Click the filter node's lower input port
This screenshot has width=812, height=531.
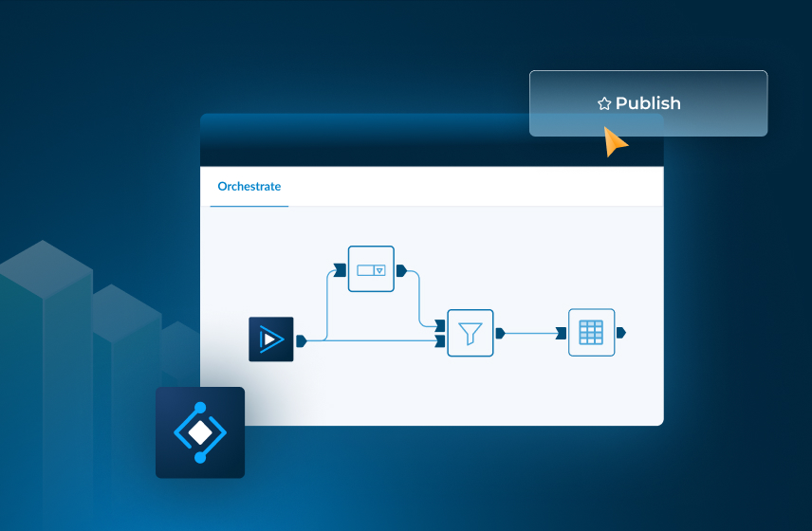point(440,340)
